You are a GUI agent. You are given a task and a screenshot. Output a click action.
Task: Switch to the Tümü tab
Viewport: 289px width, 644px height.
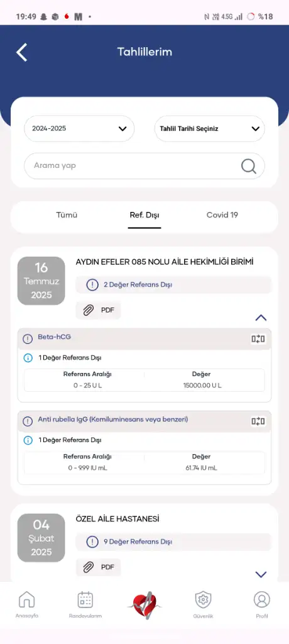pyautogui.click(x=67, y=215)
